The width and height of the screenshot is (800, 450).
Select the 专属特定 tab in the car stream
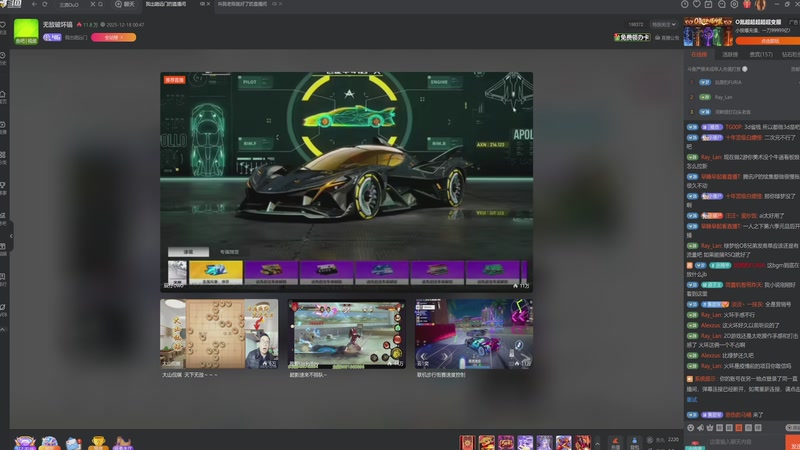pyautogui.click(x=229, y=252)
